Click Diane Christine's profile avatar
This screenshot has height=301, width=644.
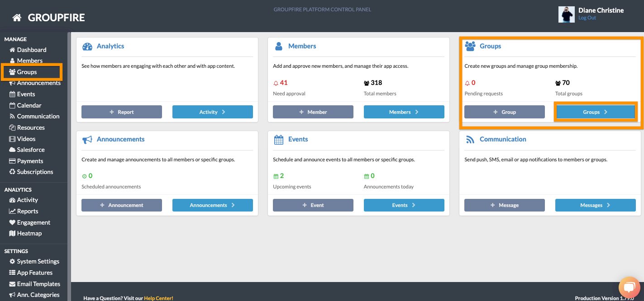point(567,14)
